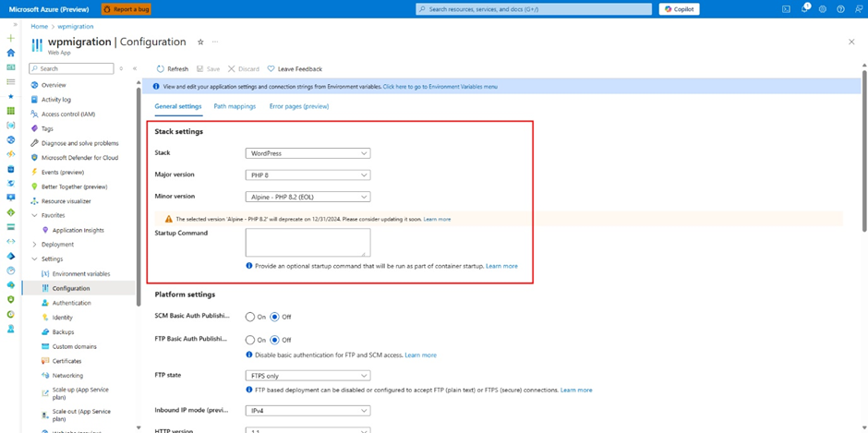
Task: Click Refresh in toolbar
Action: click(x=173, y=69)
